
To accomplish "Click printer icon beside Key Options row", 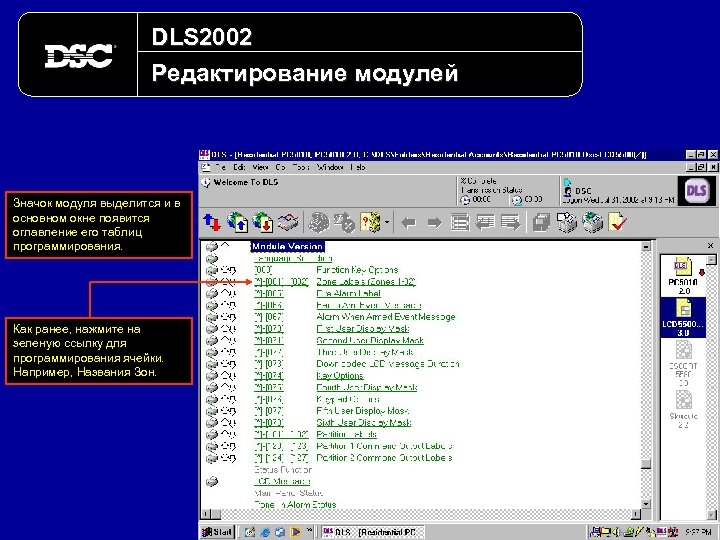I will pos(212,376).
